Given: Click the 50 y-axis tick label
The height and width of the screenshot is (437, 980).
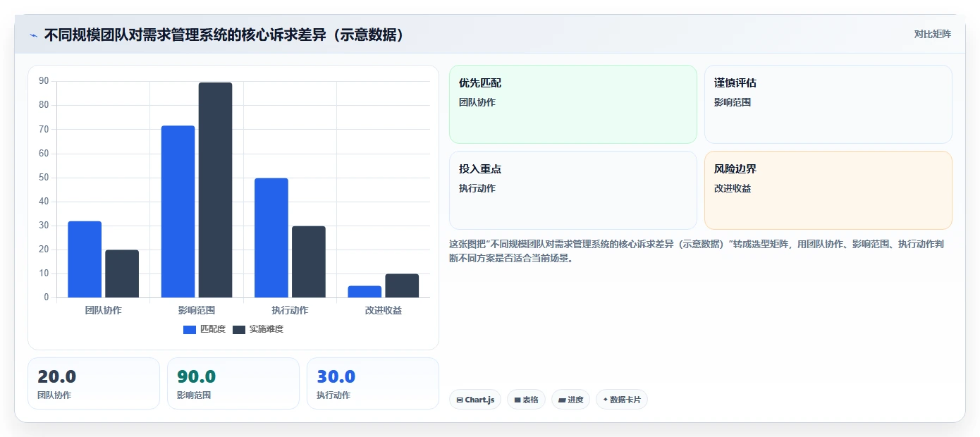Looking at the screenshot, I should tap(44, 178).
